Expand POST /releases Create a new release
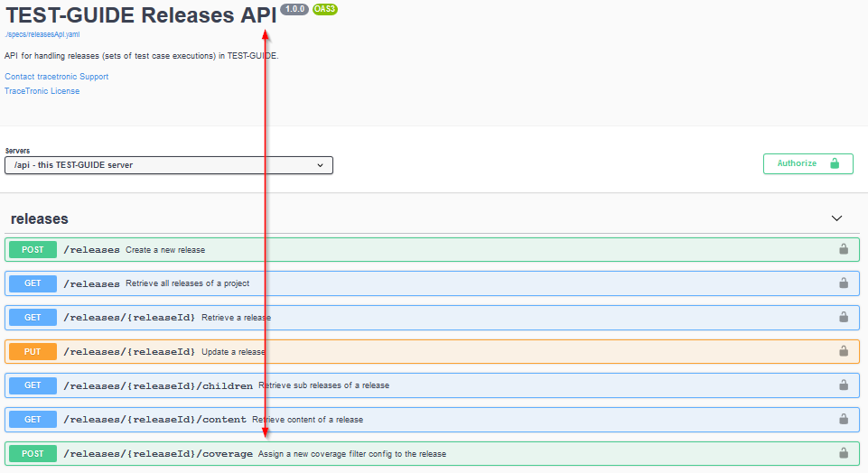The height and width of the screenshot is (473, 868). click(432, 249)
